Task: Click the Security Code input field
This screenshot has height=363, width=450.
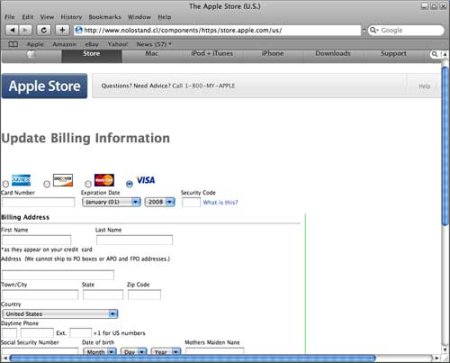Action: pos(191,202)
